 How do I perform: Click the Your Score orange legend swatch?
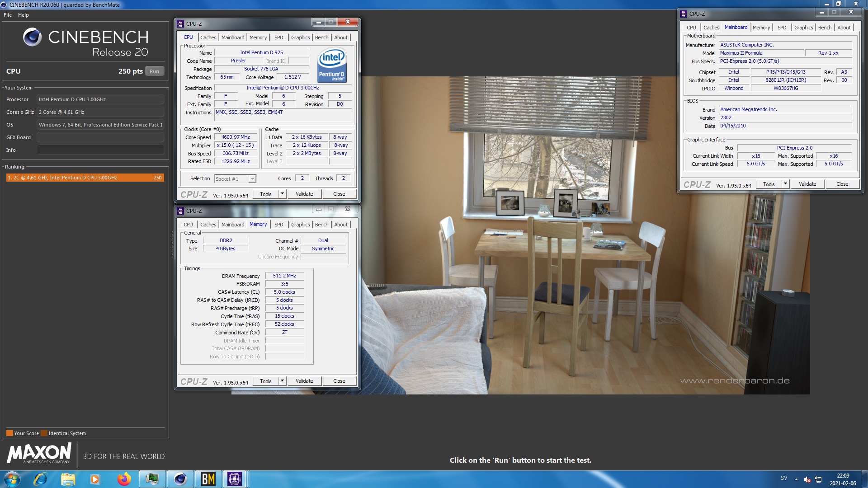(9, 433)
